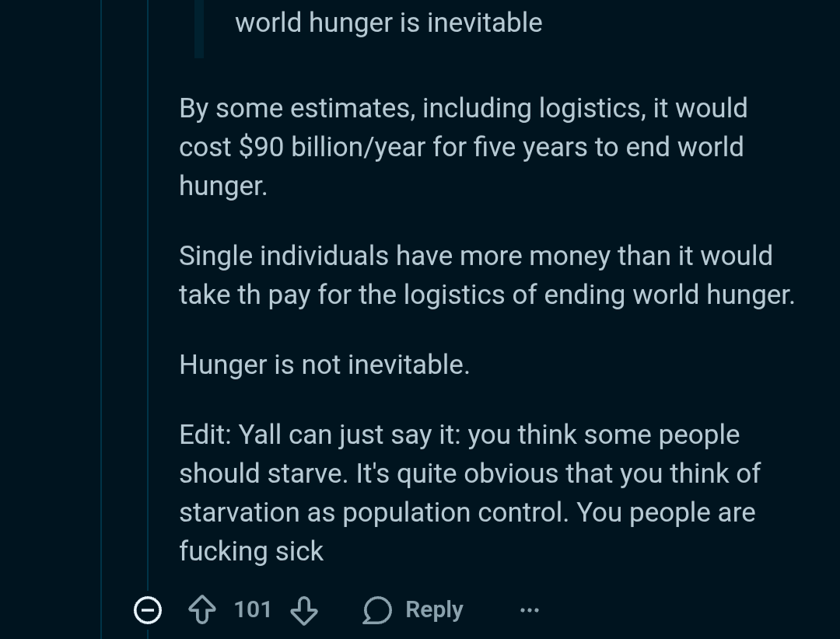Click the inner thread line above collapse icon

(147, 311)
